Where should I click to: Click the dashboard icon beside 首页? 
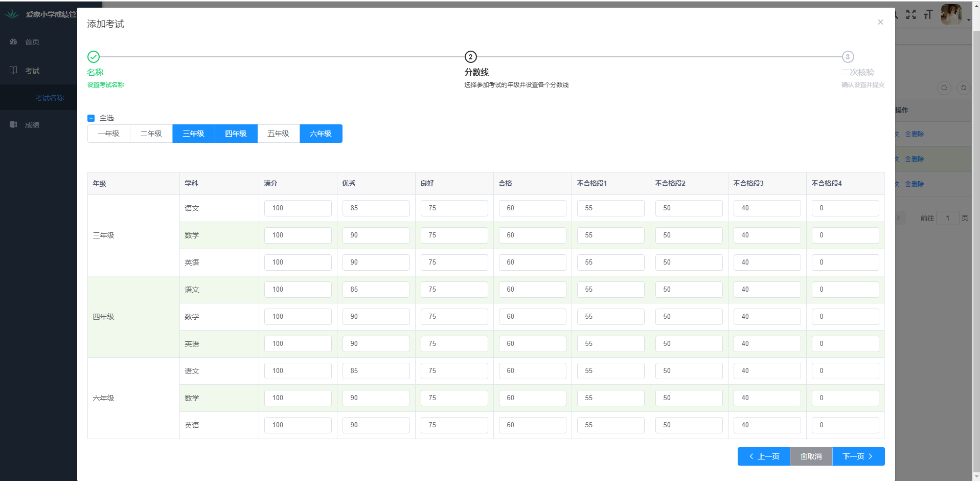coord(14,41)
